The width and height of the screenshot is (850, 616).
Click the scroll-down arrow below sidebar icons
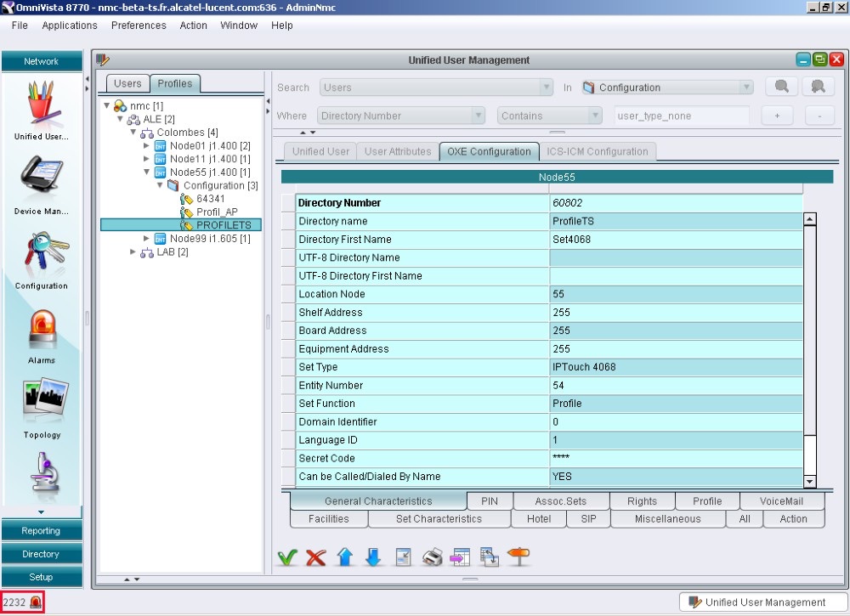pyautogui.click(x=41, y=512)
